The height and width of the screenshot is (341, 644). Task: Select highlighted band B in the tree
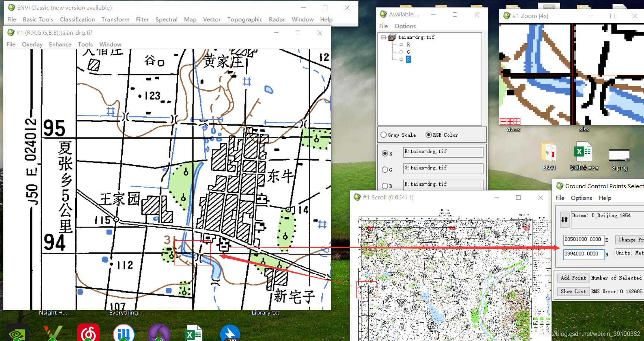tap(408, 59)
